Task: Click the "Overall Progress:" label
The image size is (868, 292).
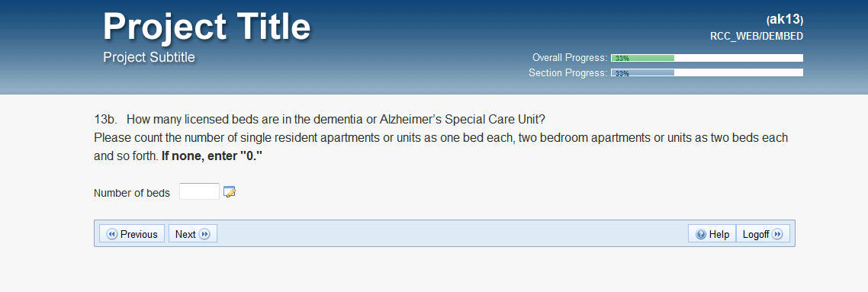Action: click(x=570, y=57)
